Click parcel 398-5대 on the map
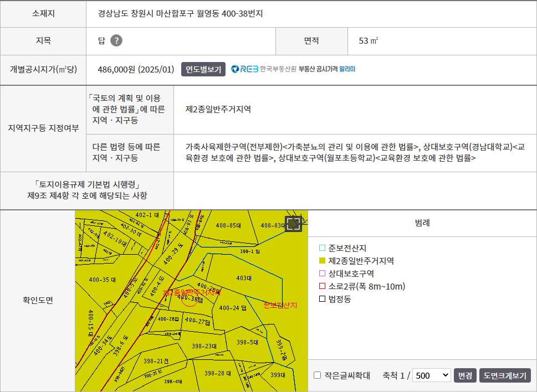 (247, 342)
